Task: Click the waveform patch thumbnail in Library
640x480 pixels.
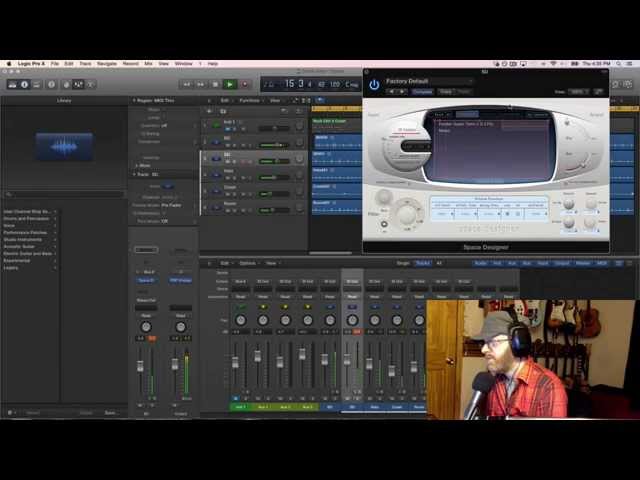Action: (64, 146)
